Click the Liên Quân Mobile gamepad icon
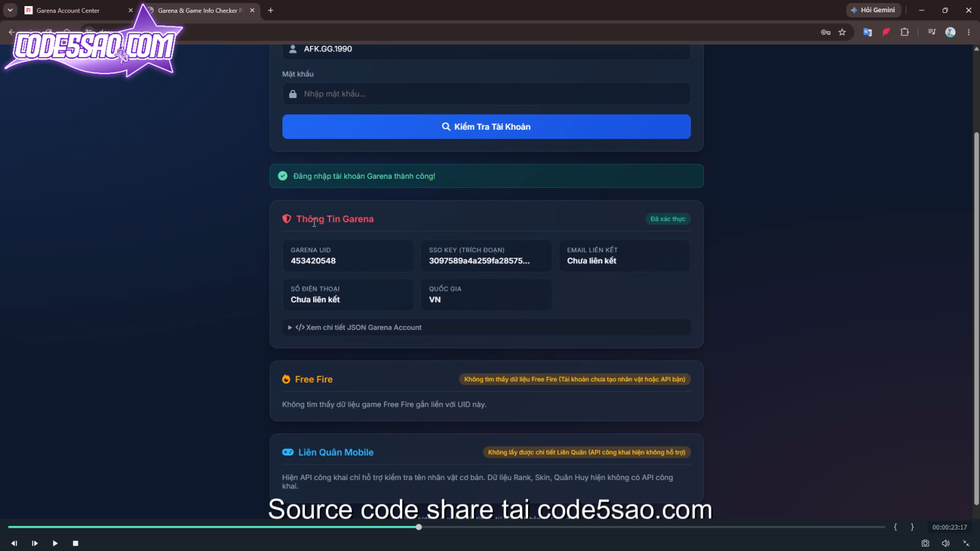Viewport: 980px width, 551px height. pyautogui.click(x=288, y=452)
